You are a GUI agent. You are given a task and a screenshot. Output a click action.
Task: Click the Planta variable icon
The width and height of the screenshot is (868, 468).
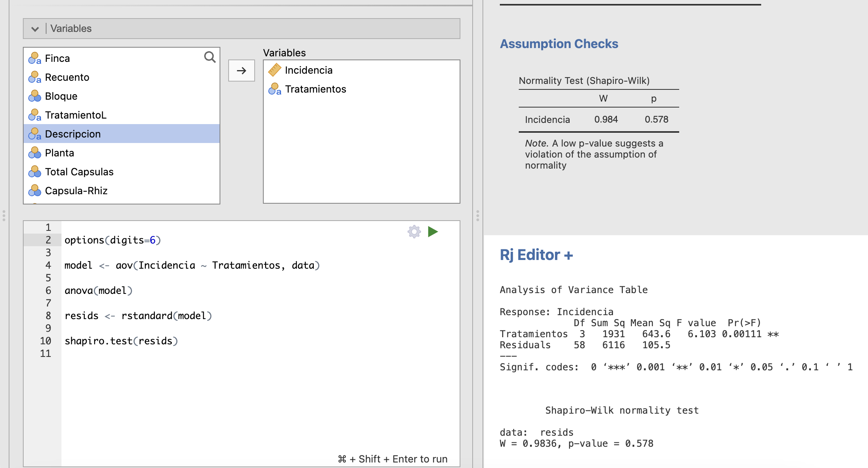(x=35, y=153)
